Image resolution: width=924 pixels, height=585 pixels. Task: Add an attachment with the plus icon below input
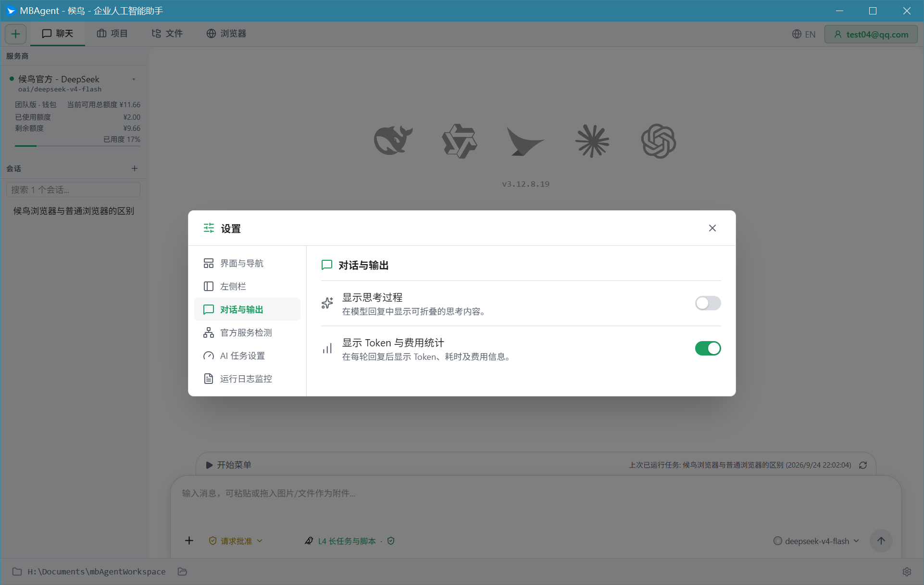coord(189,541)
